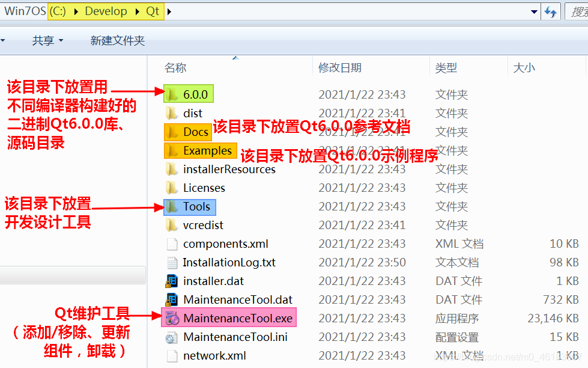Select the InstallationLog.txt file name
Viewport: 588px width, 368px height.
[229, 263]
